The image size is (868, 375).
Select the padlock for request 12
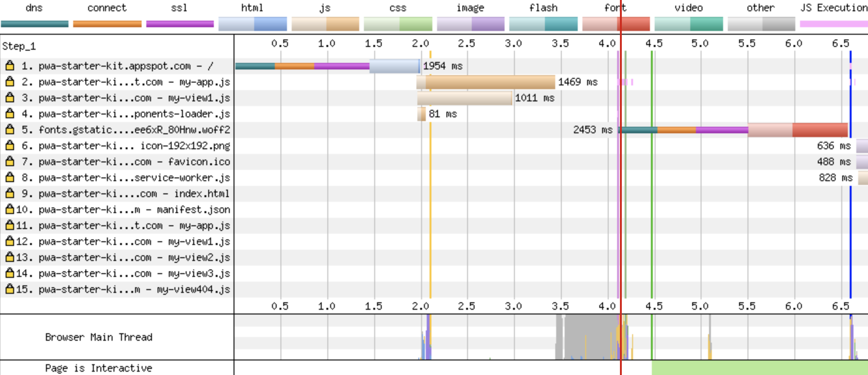coord(9,241)
